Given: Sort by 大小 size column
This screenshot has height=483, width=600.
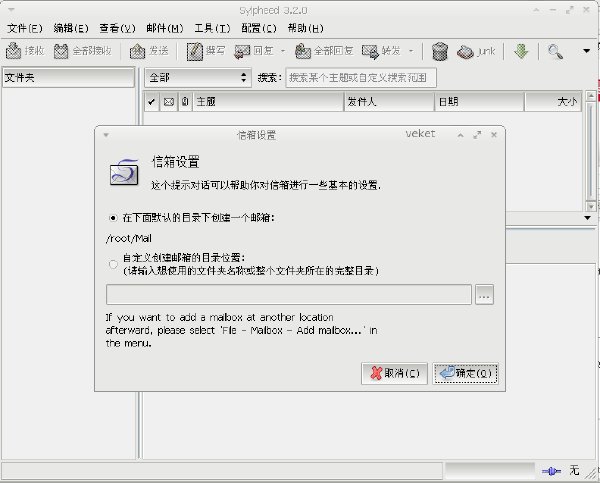Looking at the screenshot, I should click(553, 102).
